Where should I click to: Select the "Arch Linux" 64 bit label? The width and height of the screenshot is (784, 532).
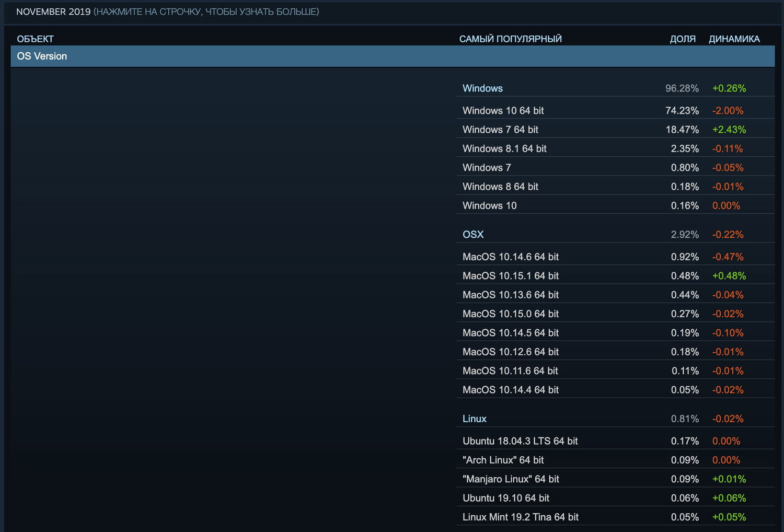click(x=503, y=460)
